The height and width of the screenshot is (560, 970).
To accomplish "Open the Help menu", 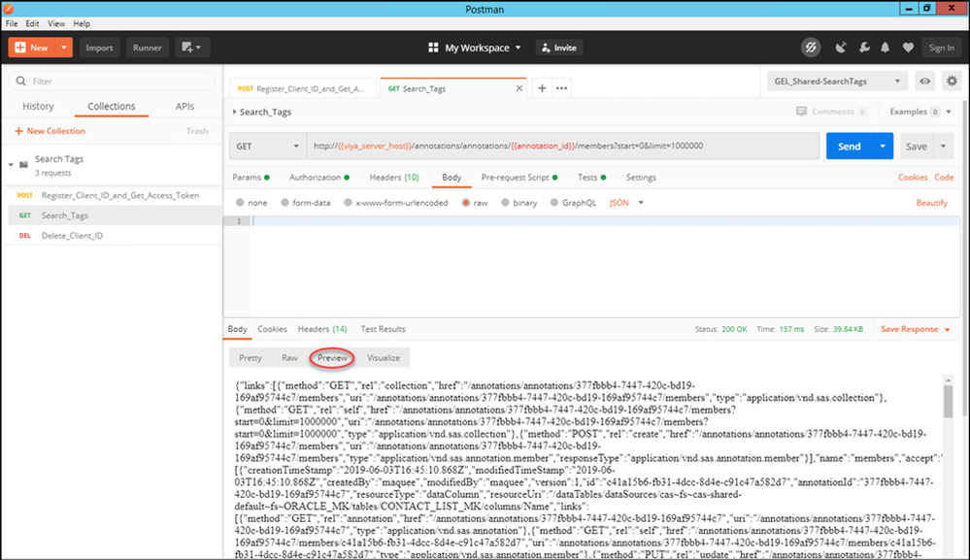I will click(x=82, y=23).
